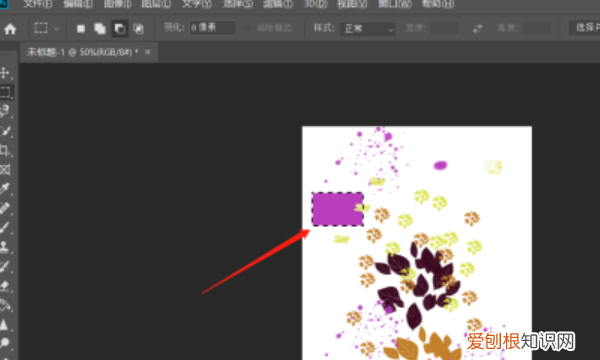
Task: Switch to the 未标题-1 document tab
Action: (82, 52)
